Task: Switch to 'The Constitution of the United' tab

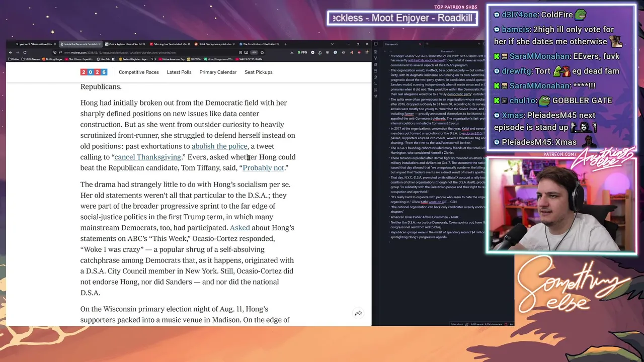Action: pyautogui.click(x=260, y=44)
